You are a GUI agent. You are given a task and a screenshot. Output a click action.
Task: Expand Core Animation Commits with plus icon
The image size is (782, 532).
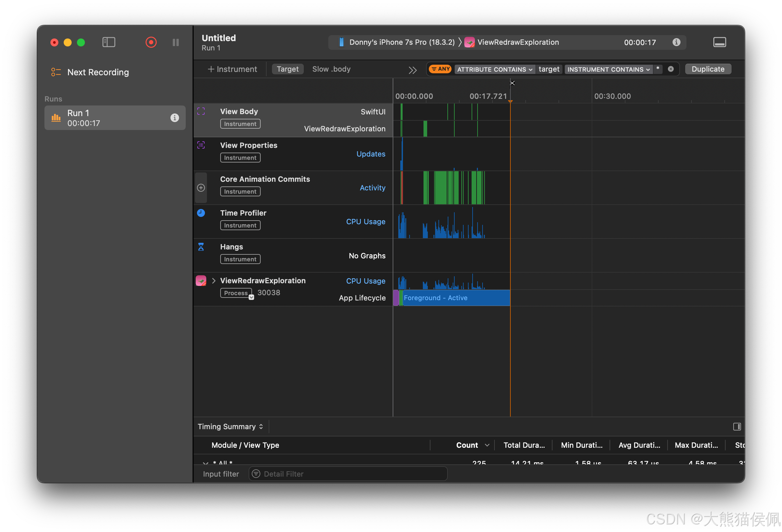click(201, 188)
